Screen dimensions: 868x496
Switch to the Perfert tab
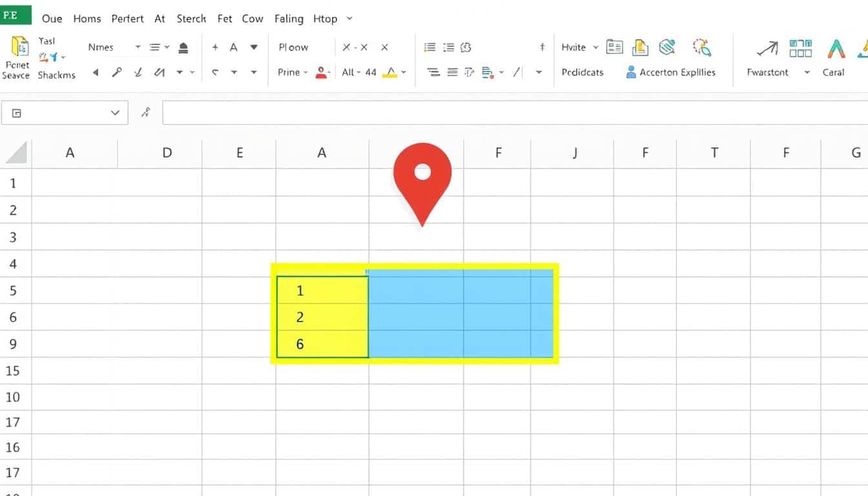[x=127, y=19]
